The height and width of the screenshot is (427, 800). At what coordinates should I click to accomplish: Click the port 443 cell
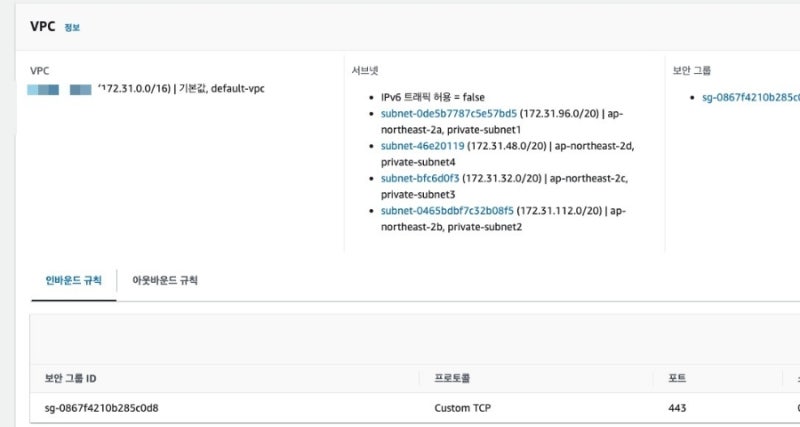tap(677, 408)
